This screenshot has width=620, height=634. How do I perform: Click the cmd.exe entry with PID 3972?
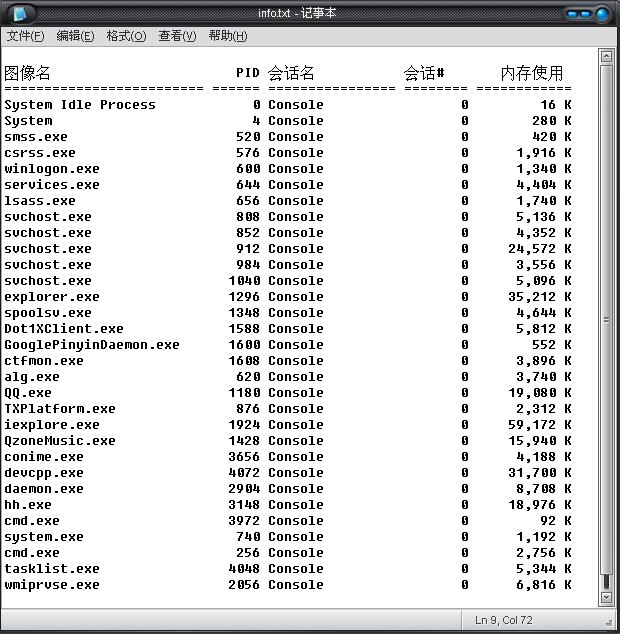click(x=32, y=521)
